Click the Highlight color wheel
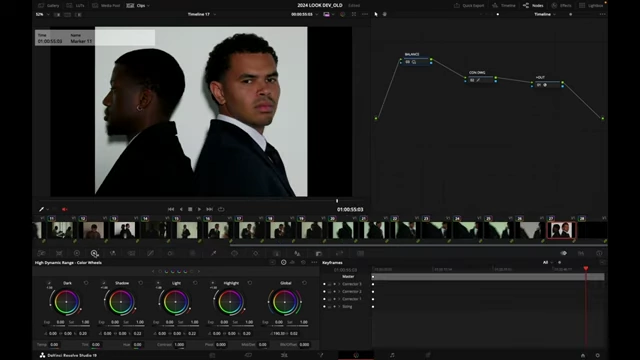The height and width of the screenshot is (360, 640). [230, 302]
